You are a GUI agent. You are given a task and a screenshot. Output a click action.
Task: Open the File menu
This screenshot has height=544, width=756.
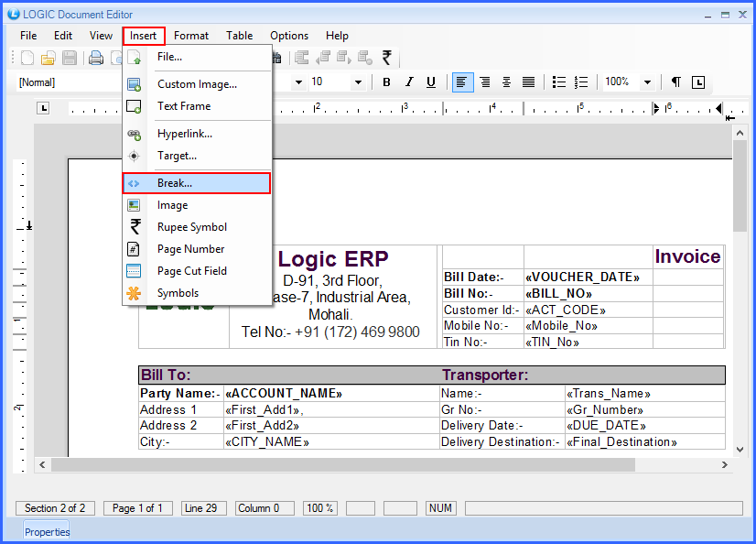coord(28,36)
